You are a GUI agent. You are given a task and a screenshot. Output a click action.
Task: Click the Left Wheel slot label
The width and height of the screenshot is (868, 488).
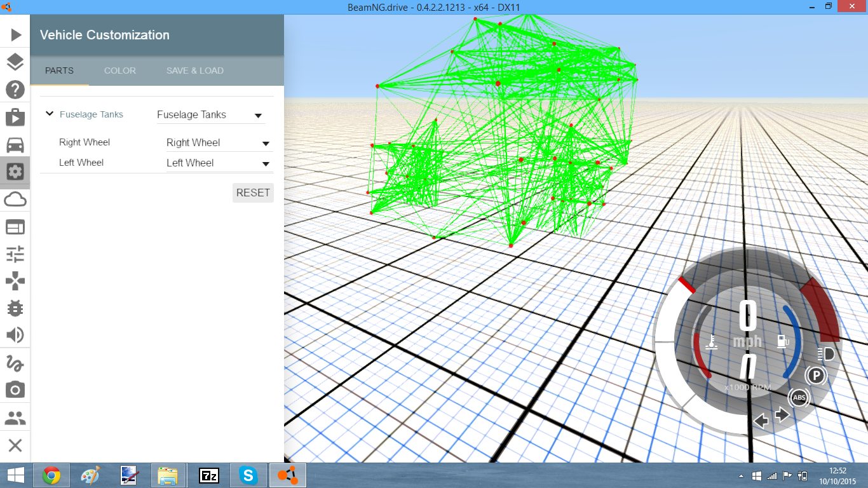point(81,163)
